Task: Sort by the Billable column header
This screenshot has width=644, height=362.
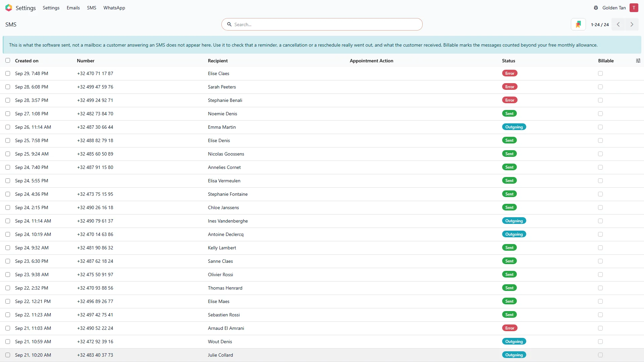Action: 606,61
